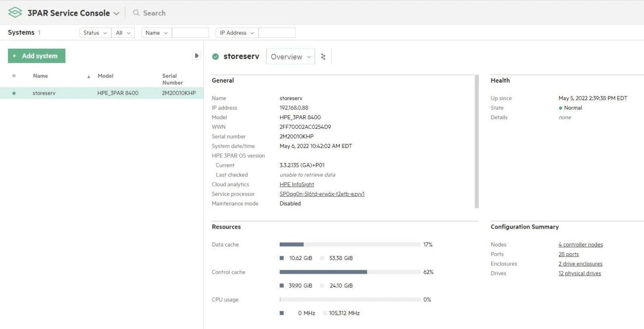Open the 2 drive enclosures link
This screenshot has height=329, width=644.
(x=580, y=264)
